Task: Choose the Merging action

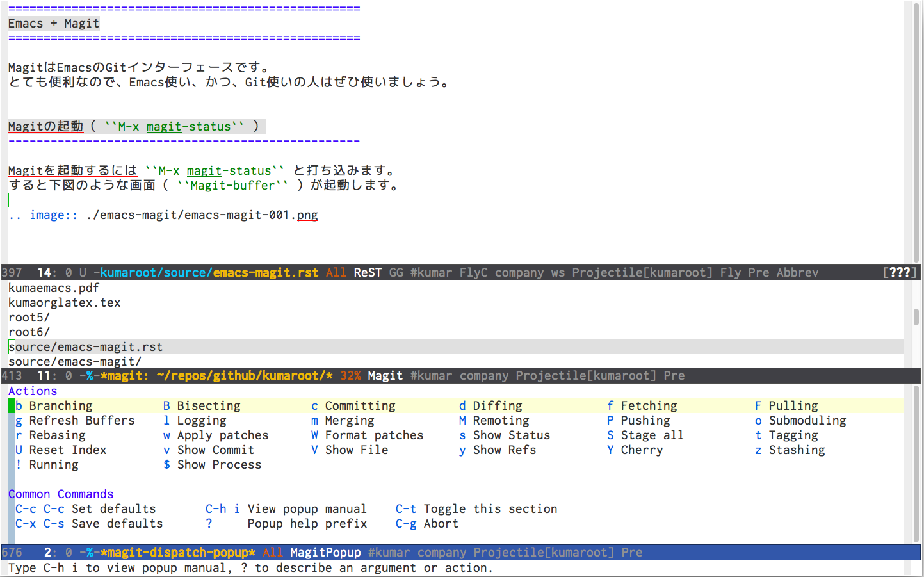Action: coord(343,420)
